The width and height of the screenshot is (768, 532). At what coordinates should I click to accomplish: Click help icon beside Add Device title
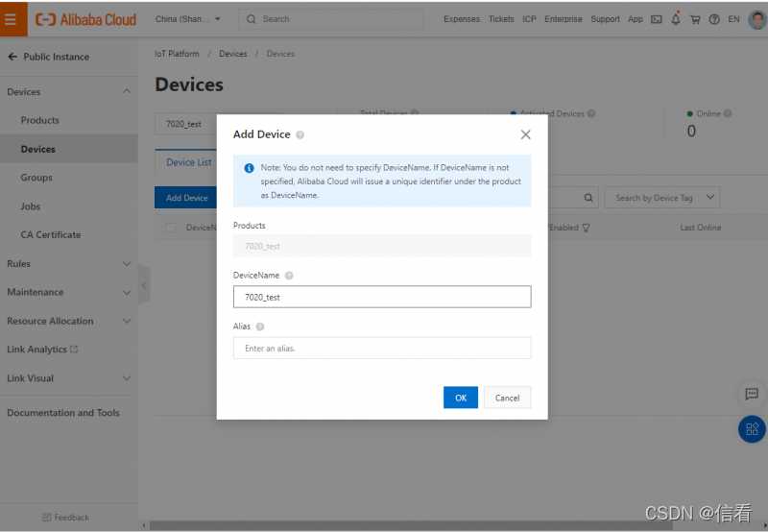click(300, 135)
